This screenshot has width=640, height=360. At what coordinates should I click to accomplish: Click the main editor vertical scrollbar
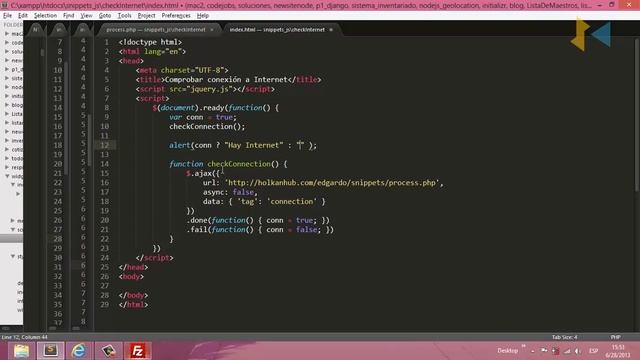(x=637, y=114)
